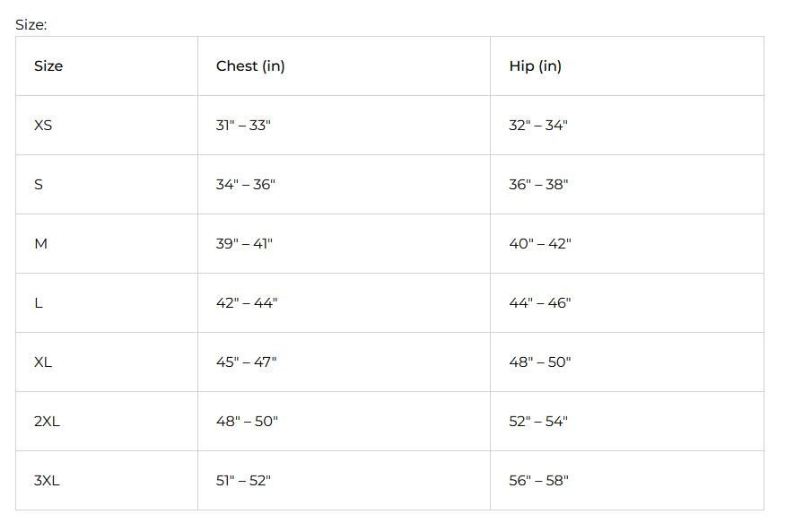Click the M chest measurement 39" – 41"

(x=244, y=244)
